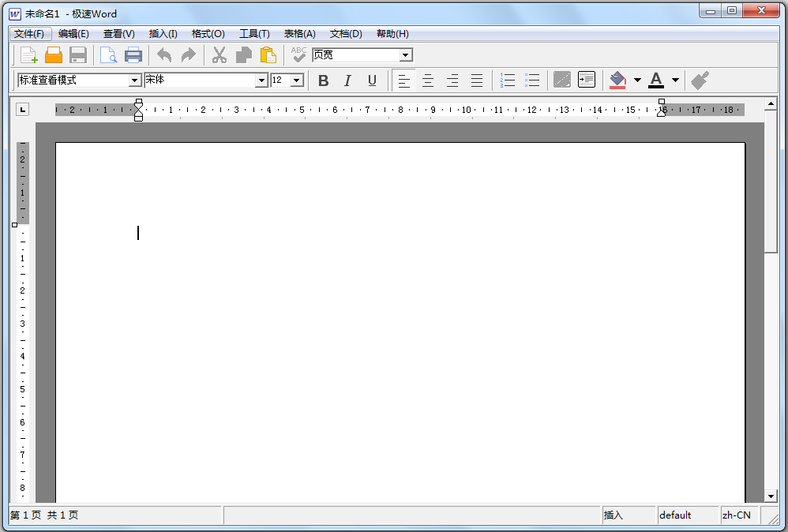
Task: Open the font family dropdown showing 宋体
Action: [261, 80]
